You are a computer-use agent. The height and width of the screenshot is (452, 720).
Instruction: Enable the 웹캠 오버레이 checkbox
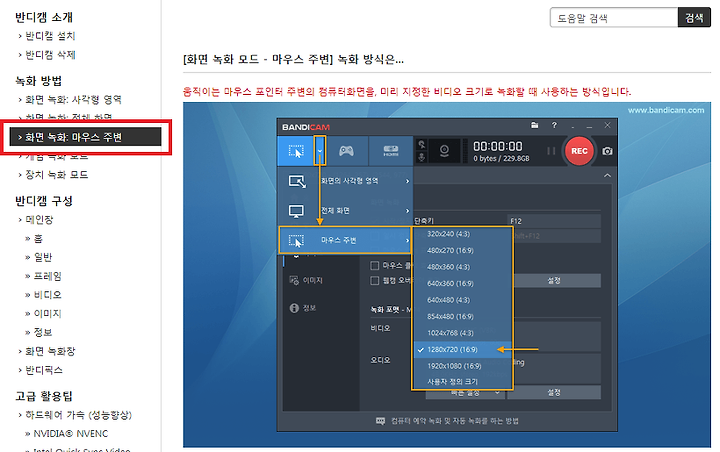374,281
